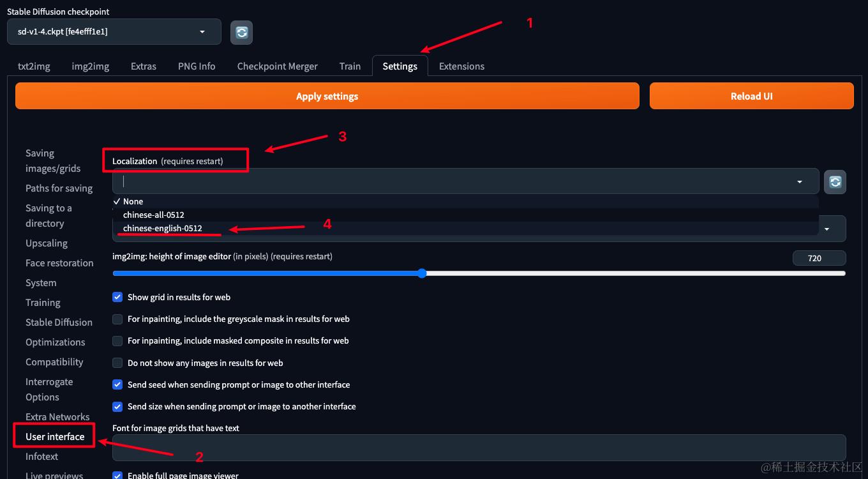868x479 pixels.
Task: Expand the Localization dropdown arrow
Action: (800, 182)
